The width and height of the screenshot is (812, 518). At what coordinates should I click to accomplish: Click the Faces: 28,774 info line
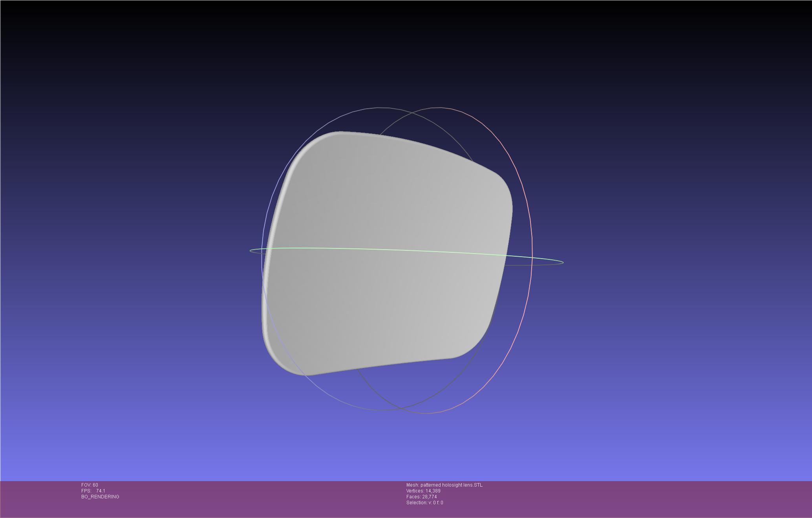pyautogui.click(x=421, y=497)
